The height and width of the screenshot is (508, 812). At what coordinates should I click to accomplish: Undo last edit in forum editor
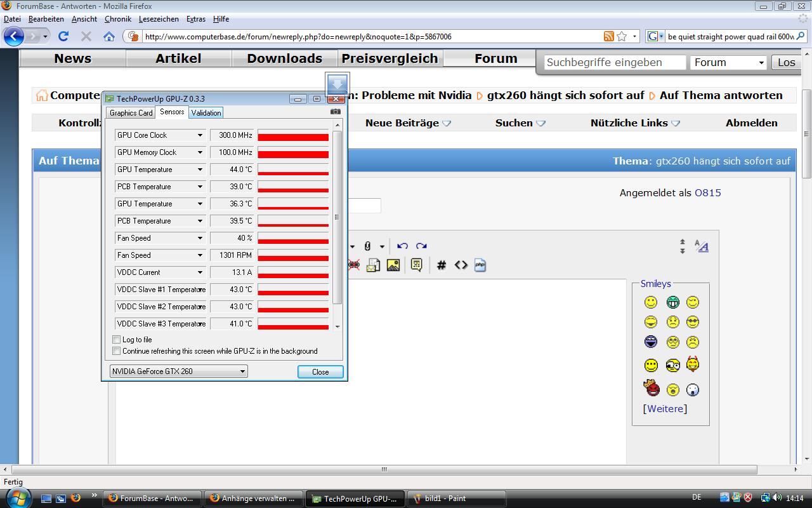[x=402, y=246]
